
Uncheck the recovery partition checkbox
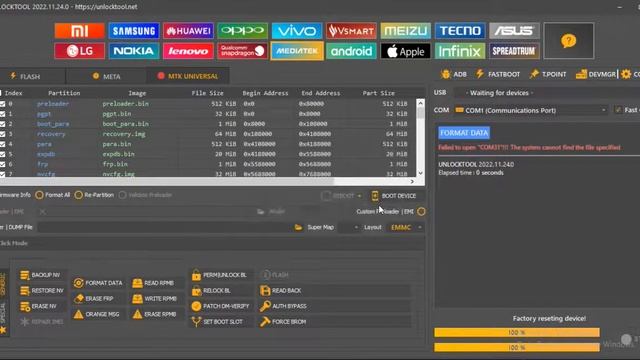click(x=3, y=134)
